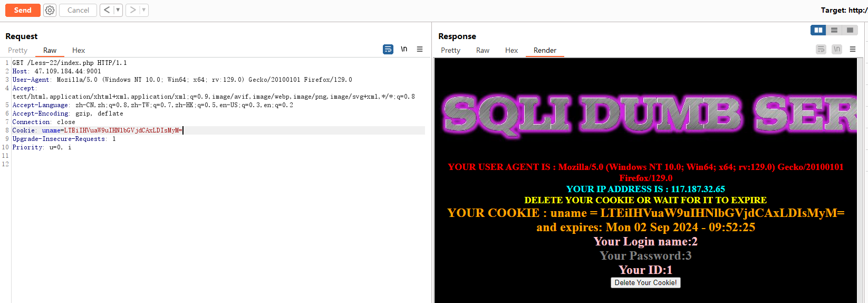868x303 pixels.
Task: Open the Response panel hamburger menu
Action: pyautogui.click(x=853, y=49)
